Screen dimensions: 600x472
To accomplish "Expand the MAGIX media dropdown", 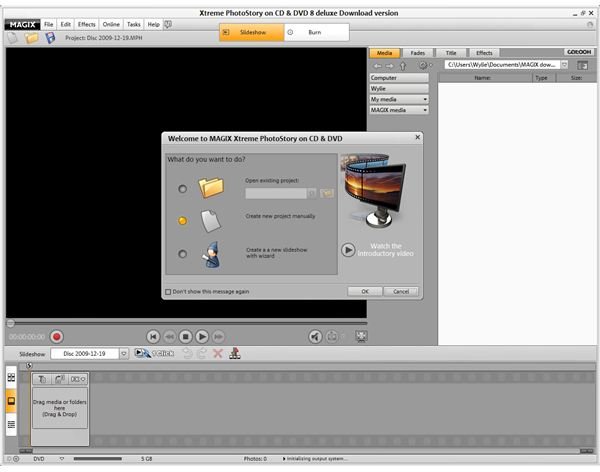I will pyautogui.click(x=425, y=110).
